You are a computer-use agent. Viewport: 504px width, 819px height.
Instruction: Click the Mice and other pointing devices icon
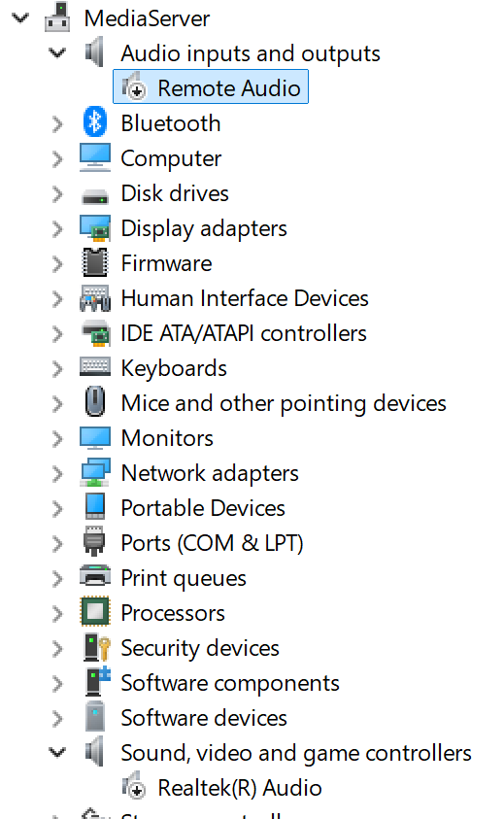coord(95,403)
